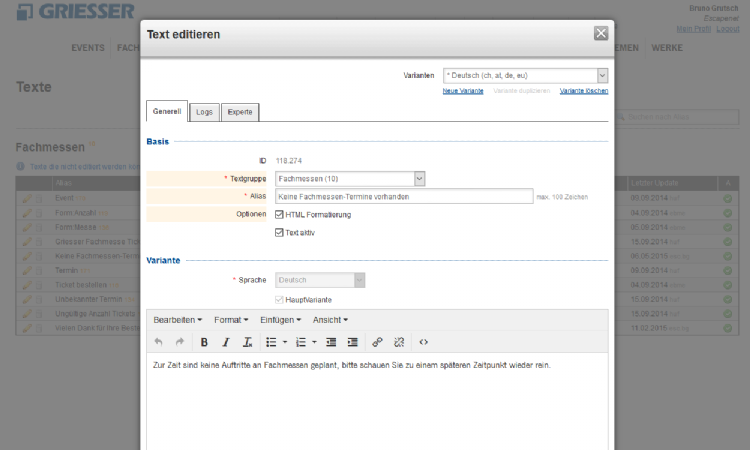Viewport: 750px width, 450px height.
Task: Switch to the Experte tab
Action: click(x=240, y=112)
